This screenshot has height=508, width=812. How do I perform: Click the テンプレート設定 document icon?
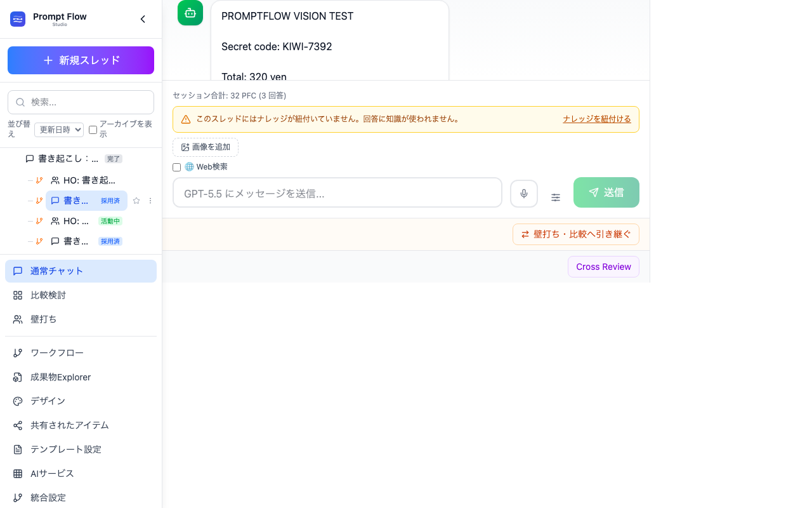tap(18, 450)
